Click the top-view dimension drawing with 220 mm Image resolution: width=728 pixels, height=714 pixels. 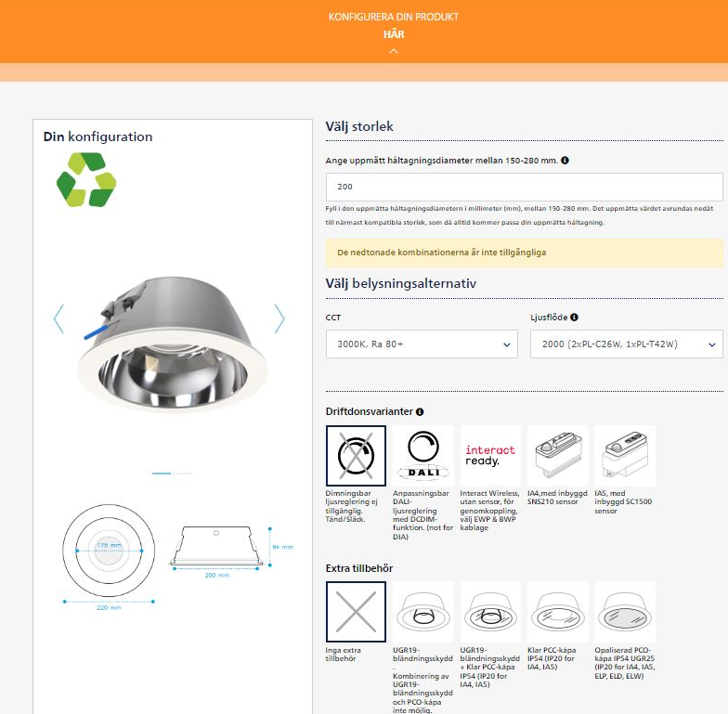pyautogui.click(x=110, y=557)
